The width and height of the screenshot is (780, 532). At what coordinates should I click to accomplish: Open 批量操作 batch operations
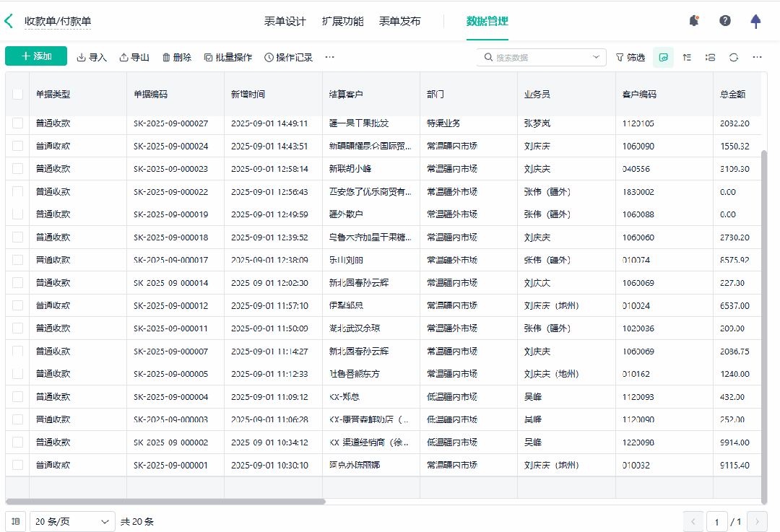coord(227,57)
